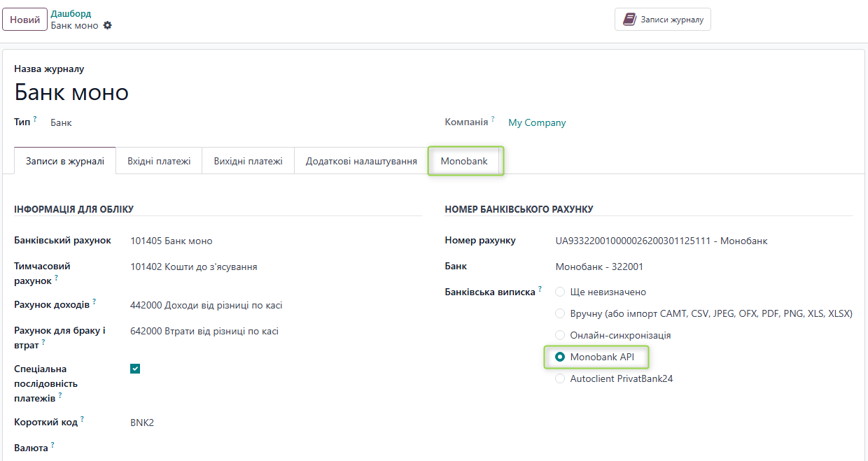Image resolution: width=868 pixels, height=461 pixels.
Task: Open help icon next to Короткий код
Action: pos(82,418)
